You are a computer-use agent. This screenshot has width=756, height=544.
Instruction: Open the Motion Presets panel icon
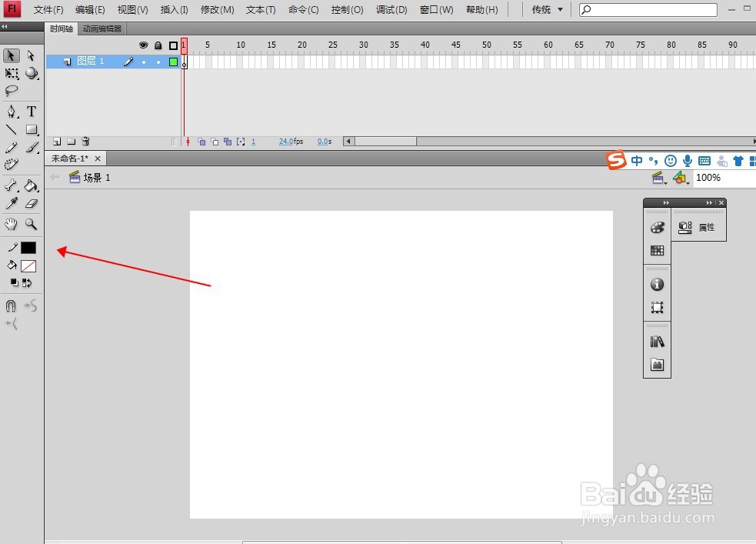tap(657, 365)
